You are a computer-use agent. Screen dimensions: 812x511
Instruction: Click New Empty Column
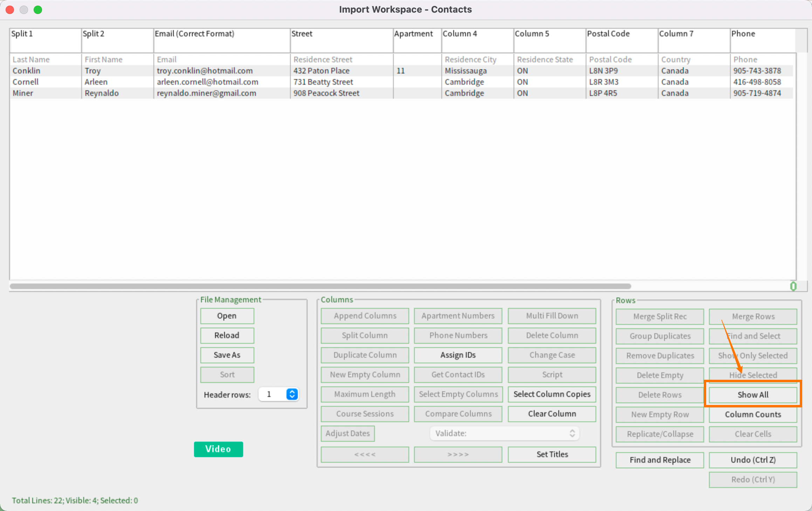365,375
